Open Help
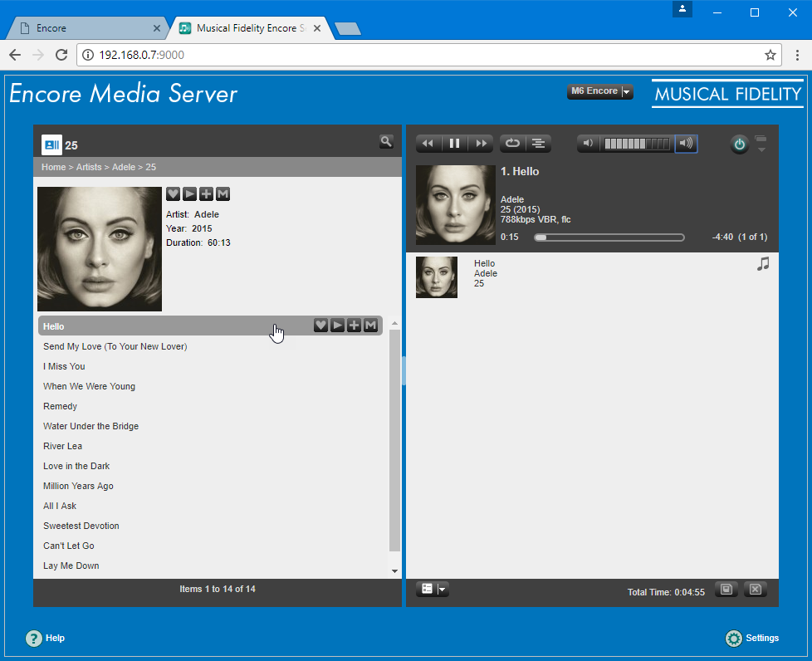 tap(45, 639)
